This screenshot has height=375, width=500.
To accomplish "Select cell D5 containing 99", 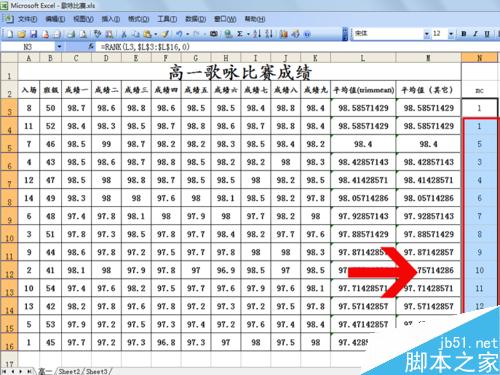I will pyautogui.click(x=106, y=144).
